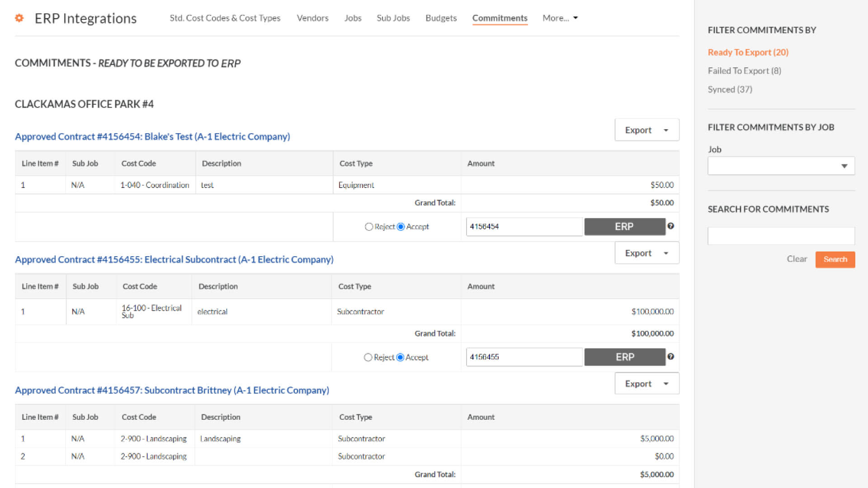868x488 pixels.
Task: Select Reject radio button for contract 4156454
Action: pos(368,226)
